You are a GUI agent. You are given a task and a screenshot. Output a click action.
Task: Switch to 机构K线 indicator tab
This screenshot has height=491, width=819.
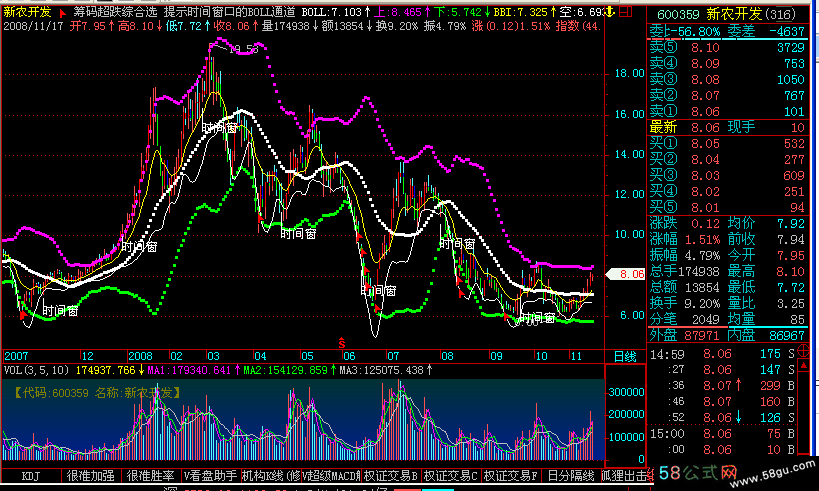(271, 476)
